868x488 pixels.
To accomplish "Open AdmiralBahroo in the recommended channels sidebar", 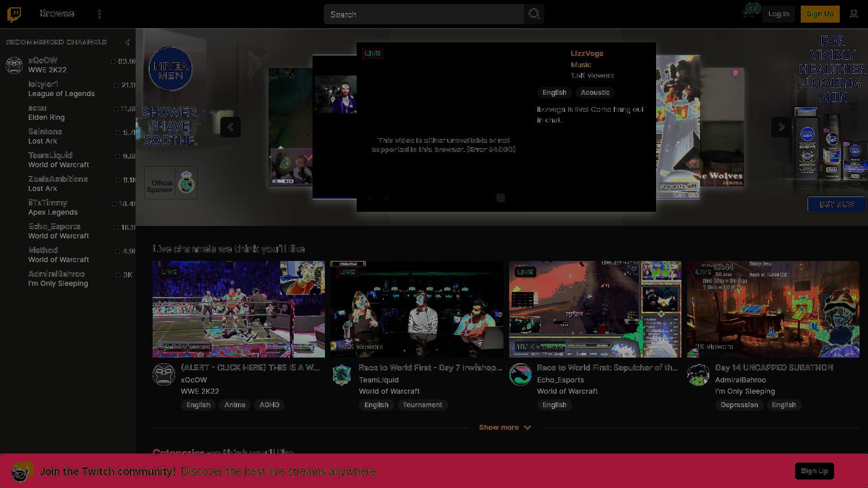I will pyautogui.click(x=68, y=278).
